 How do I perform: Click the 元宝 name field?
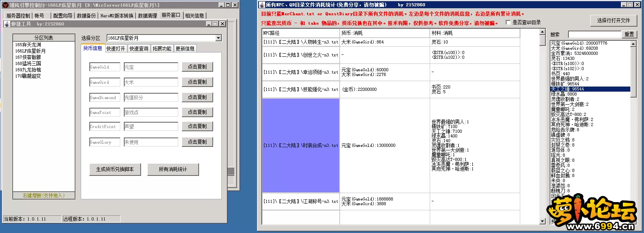click(x=151, y=67)
